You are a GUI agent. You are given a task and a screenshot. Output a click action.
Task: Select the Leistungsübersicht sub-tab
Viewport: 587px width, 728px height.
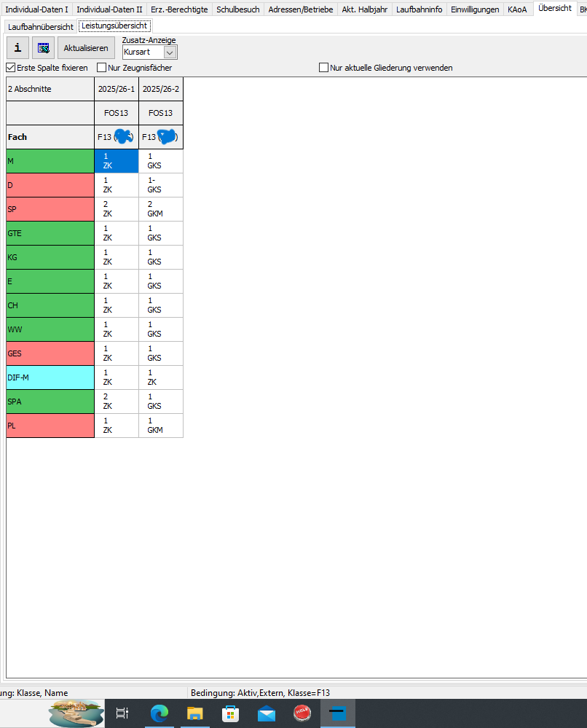(114, 26)
